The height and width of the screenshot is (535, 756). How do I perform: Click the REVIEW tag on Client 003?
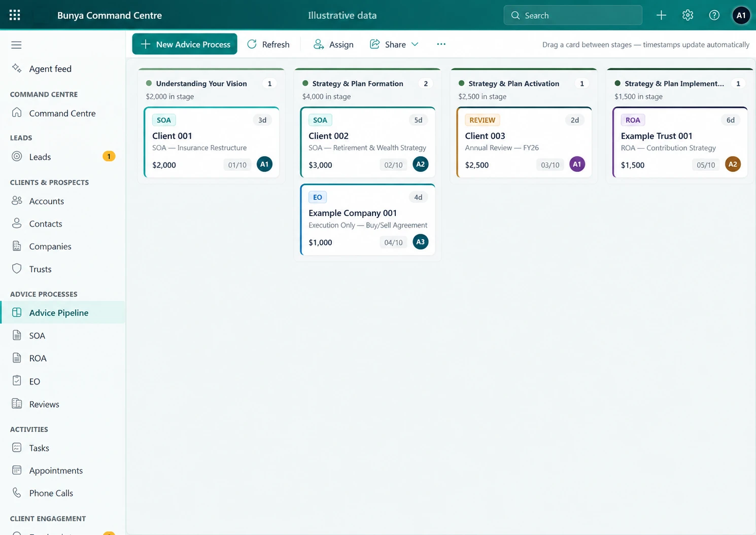pos(482,120)
